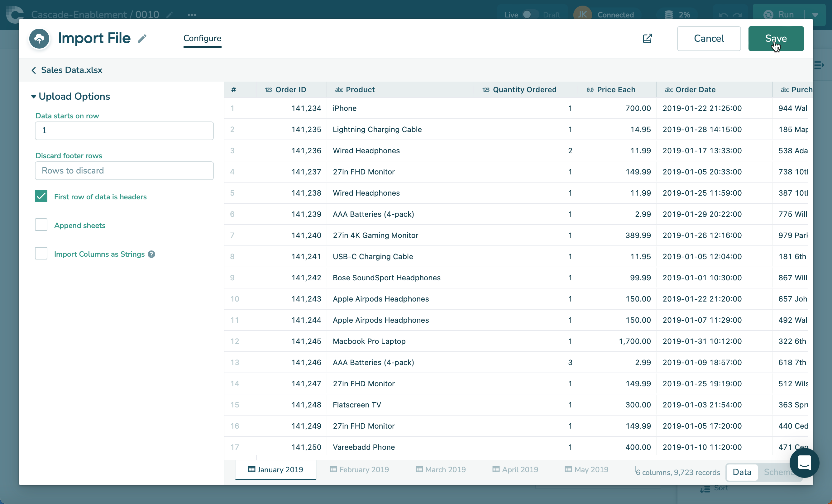Screen dimensions: 832x504
Task: Check Import Columns as Strings
Action: tap(41, 254)
